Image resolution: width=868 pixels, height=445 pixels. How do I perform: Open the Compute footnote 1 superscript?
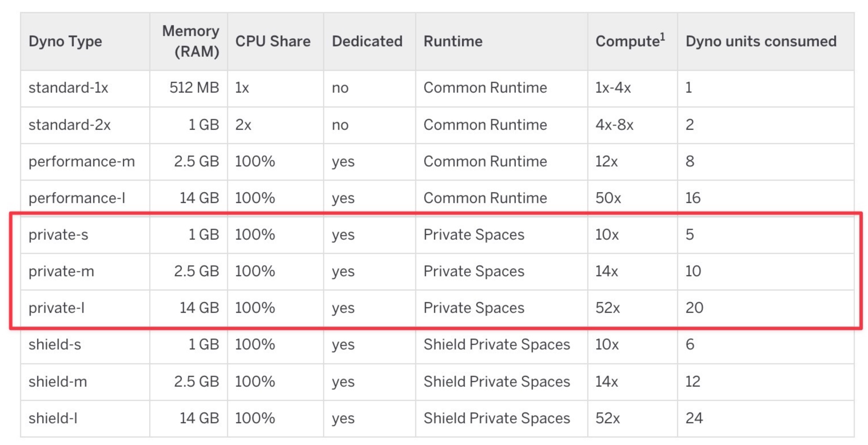click(662, 36)
